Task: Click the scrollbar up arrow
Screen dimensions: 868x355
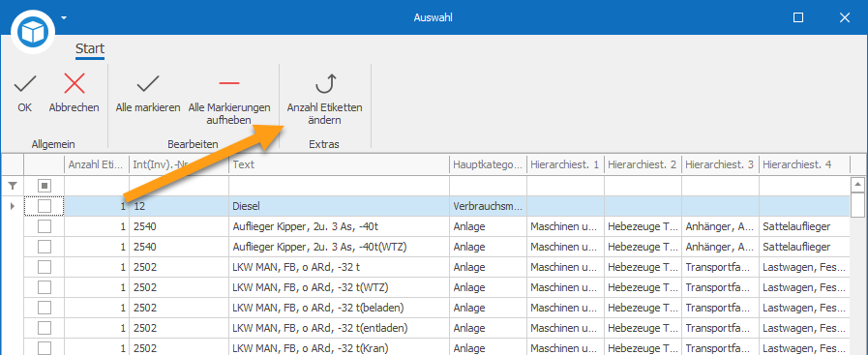Action: (x=857, y=184)
